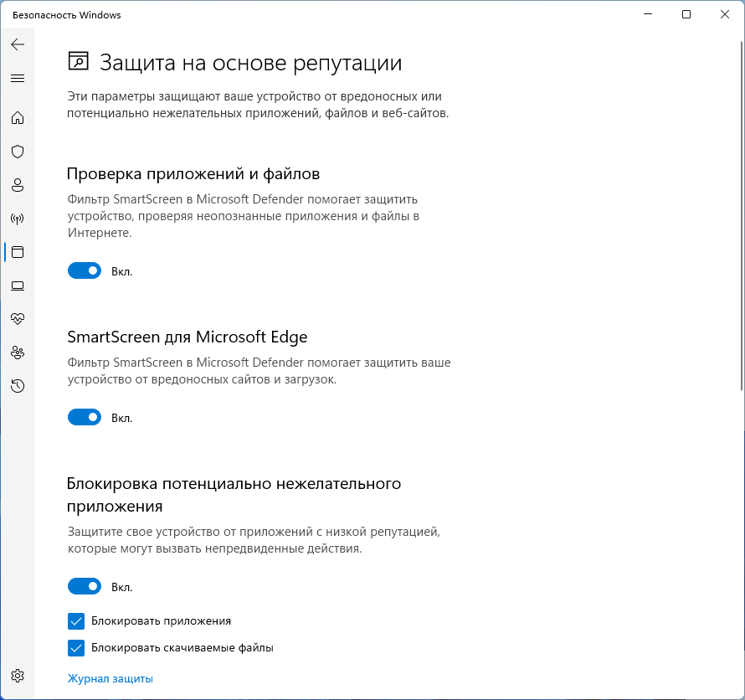
Task: Disable the "Проверка приложений и файлов" toggle
Action: (x=85, y=271)
